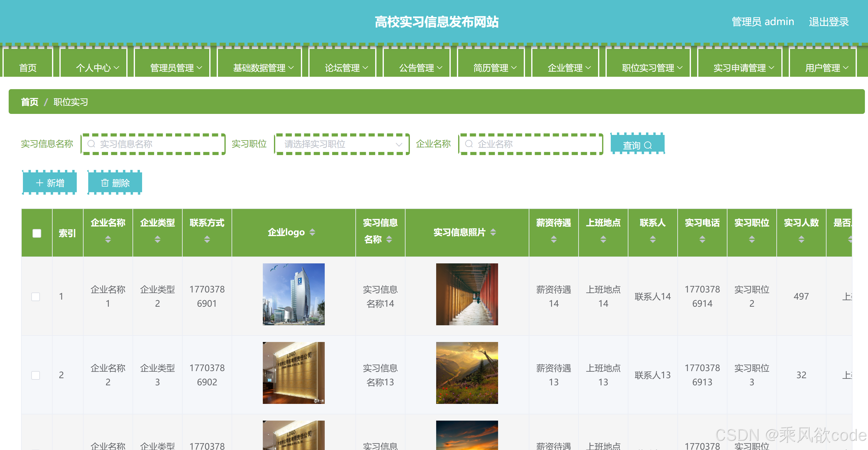Image resolution: width=868 pixels, height=450 pixels.
Task: Click sort icon beside 企业logo header
Action: pyautogui.click(x=312, y=232)
